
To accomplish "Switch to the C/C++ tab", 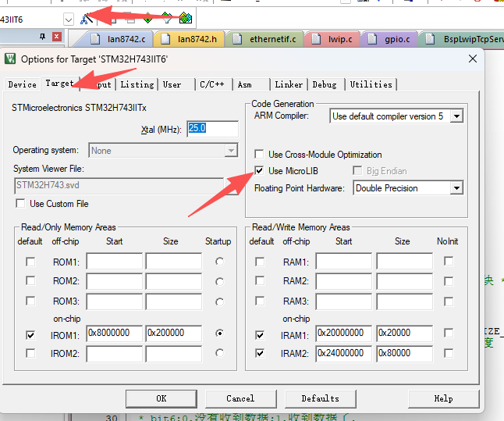I will pos(211,84).
